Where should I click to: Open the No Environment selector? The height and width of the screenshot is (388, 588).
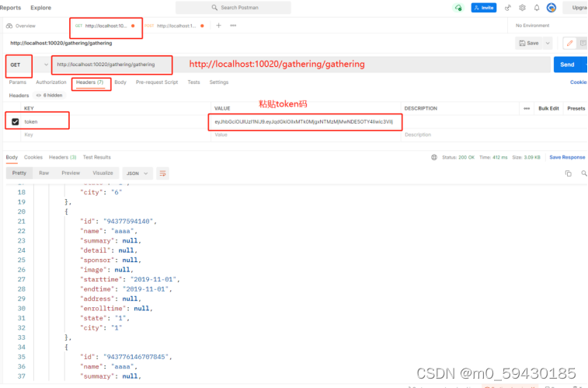[x=533, y=26]
